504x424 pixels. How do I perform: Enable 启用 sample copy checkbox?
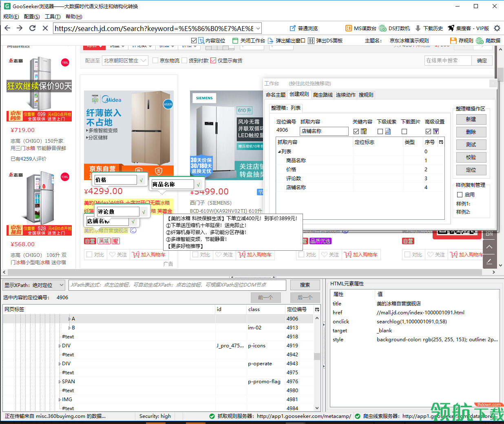[460, 194]
